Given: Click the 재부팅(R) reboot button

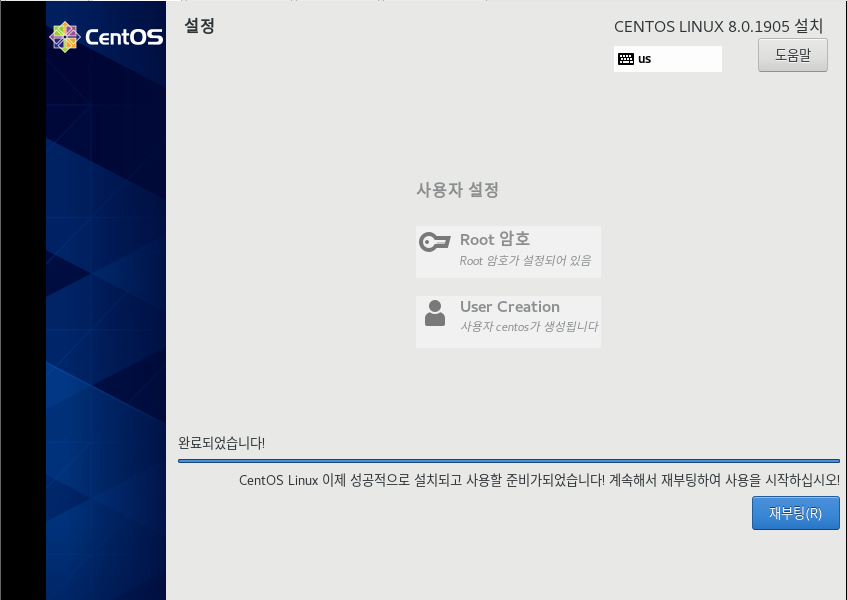Looking at the screenshot, I should (796, 513).
